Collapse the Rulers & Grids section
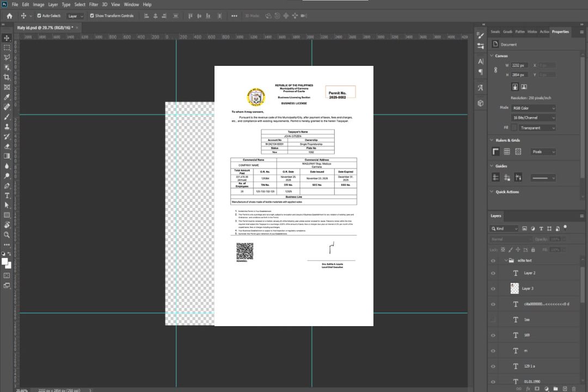The image size is (588, 392). click(492, 140)
